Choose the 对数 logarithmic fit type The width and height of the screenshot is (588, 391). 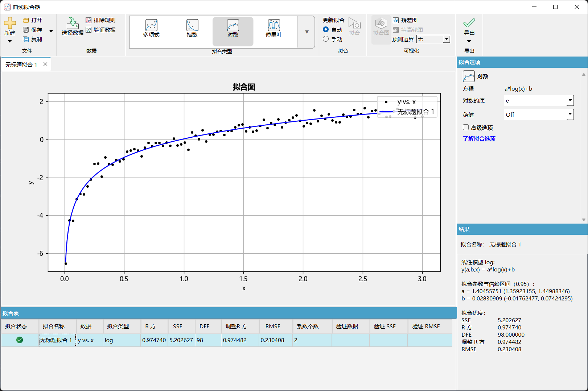click(233, 28)
